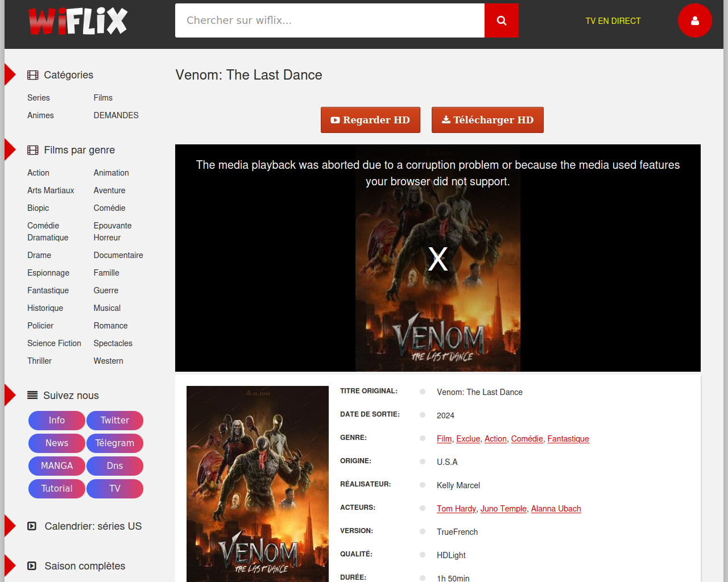Dismiss the video error X

coord(437,259)
